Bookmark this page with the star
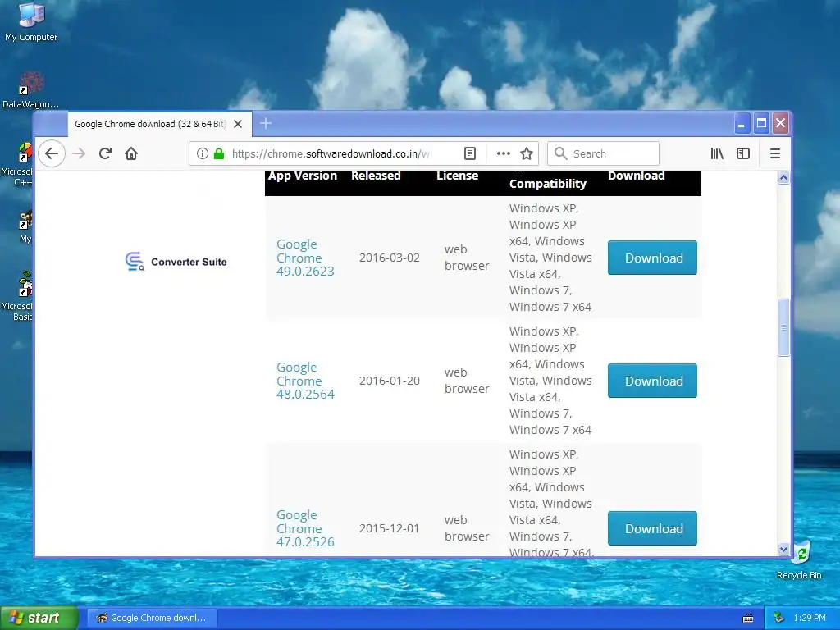The height and width of the screenshot is (630, 840). [x=527, y=153]
